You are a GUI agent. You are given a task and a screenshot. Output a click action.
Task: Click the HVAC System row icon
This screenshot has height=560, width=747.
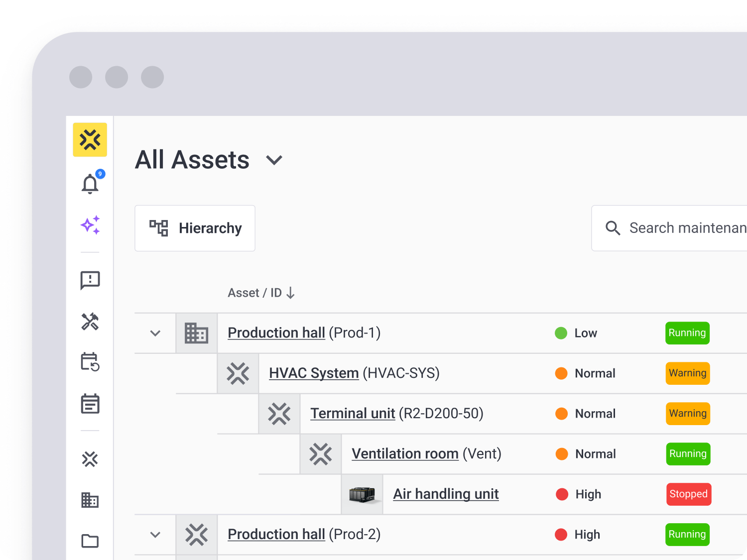(x=238, y=373)
